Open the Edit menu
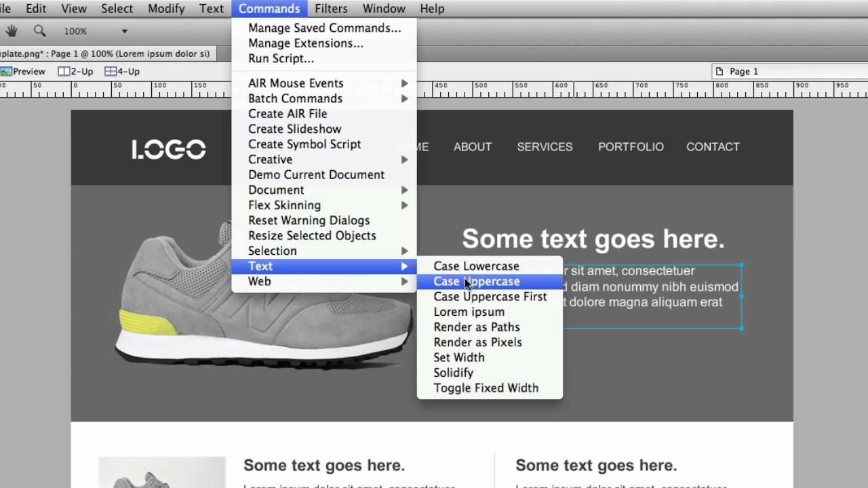This screenshot has width=868, height=488. click(x=36, y=9)
